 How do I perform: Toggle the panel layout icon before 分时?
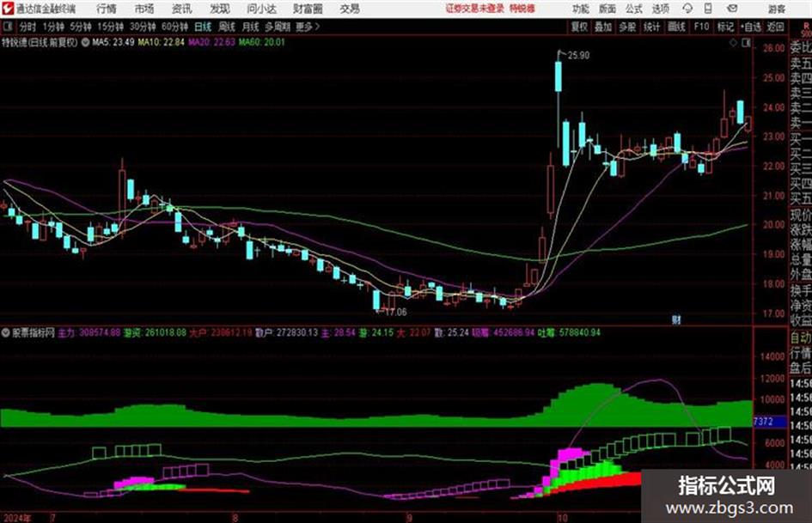pyautogui.click(x=7, y=27)
